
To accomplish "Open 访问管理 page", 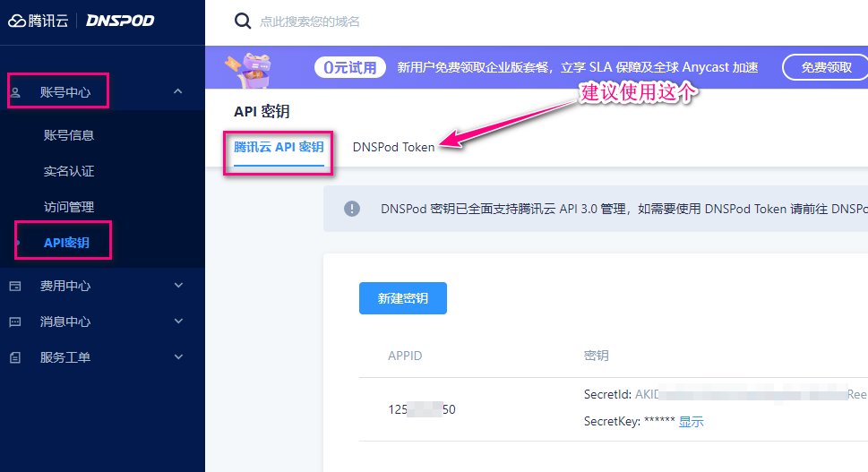I will (x=69, y=207).
